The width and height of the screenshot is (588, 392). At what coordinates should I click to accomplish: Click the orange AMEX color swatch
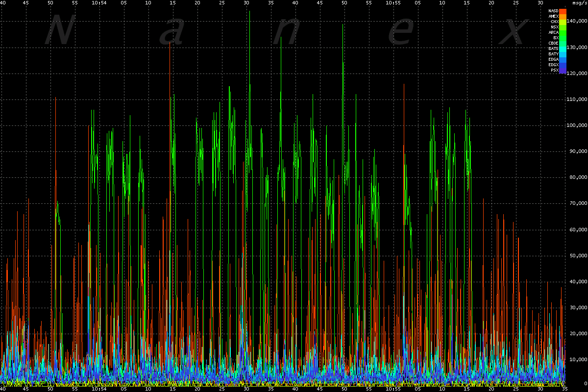(x=563, y=16)
